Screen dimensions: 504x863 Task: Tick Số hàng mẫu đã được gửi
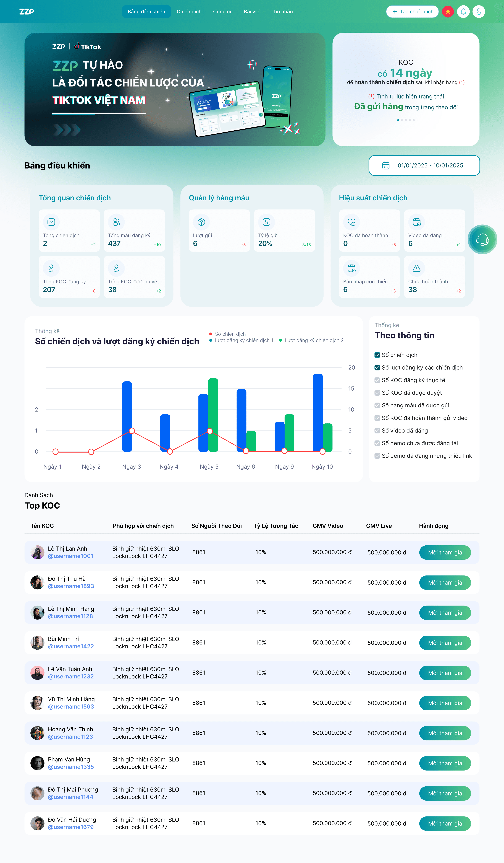click(x=377, y=405)
